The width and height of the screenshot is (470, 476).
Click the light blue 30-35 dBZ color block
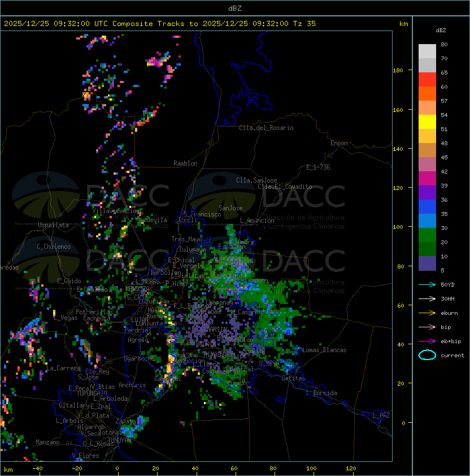pyautogui.click(x=427, y=221)
